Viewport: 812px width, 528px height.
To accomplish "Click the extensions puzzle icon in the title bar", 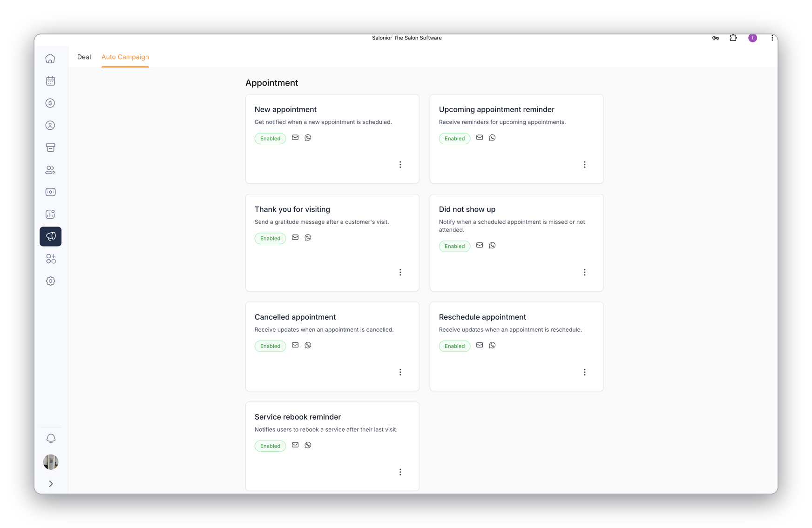I will click(x=733, y=38).
